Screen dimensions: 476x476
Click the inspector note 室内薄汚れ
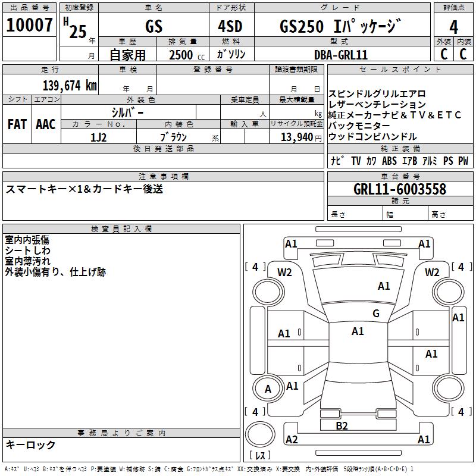27,261
